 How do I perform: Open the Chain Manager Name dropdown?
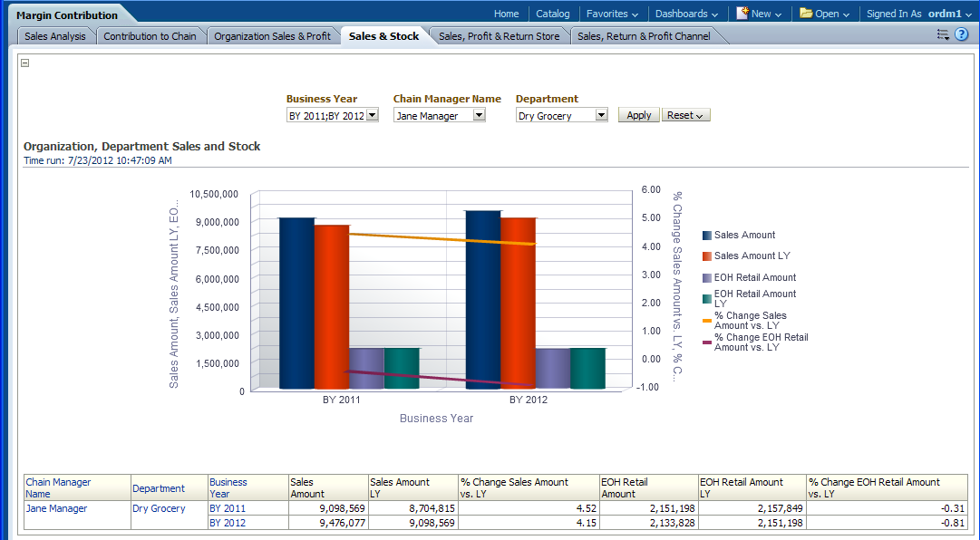(480, 115)
